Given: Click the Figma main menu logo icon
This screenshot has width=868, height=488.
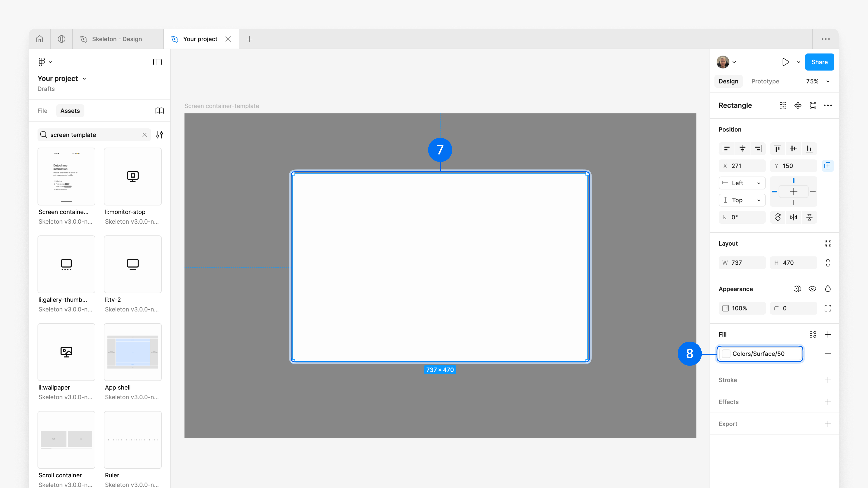Looking at the screenshot, I should 42,62.
